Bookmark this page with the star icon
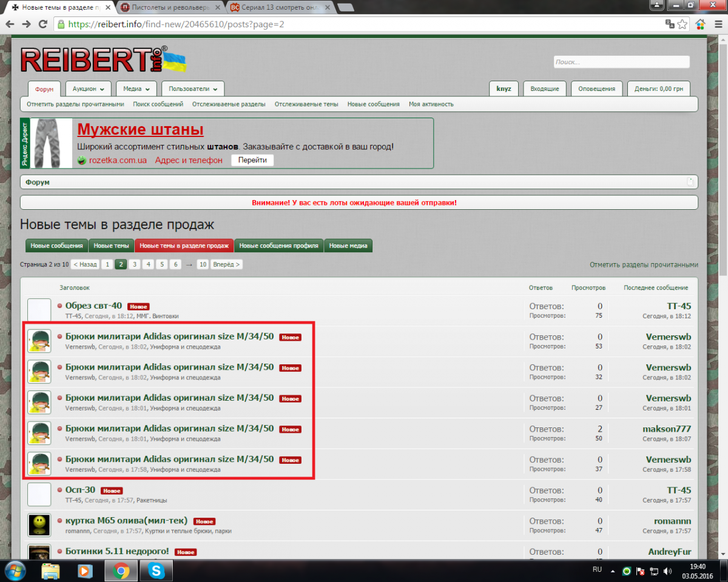The image size is (728, 582). point(682,24)
